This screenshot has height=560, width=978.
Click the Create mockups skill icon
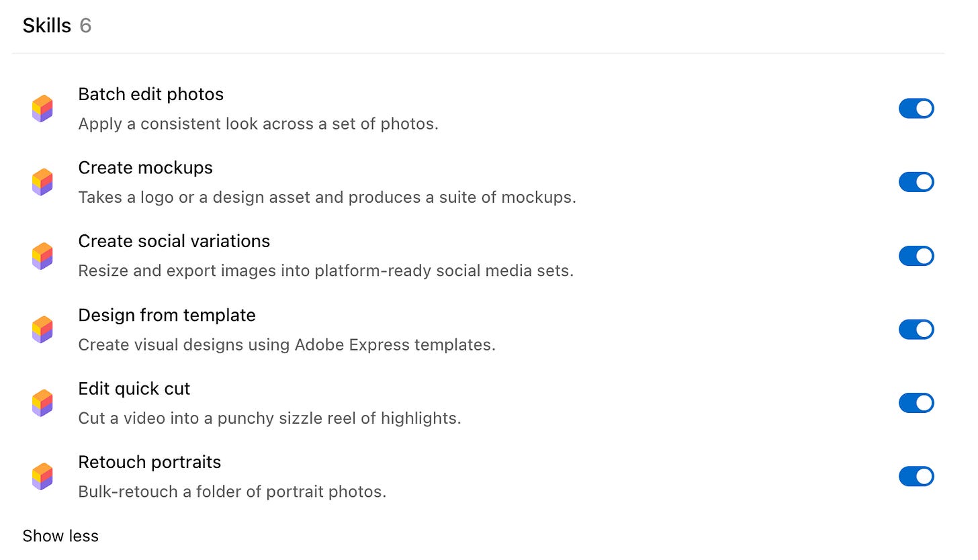pos(42,182)
